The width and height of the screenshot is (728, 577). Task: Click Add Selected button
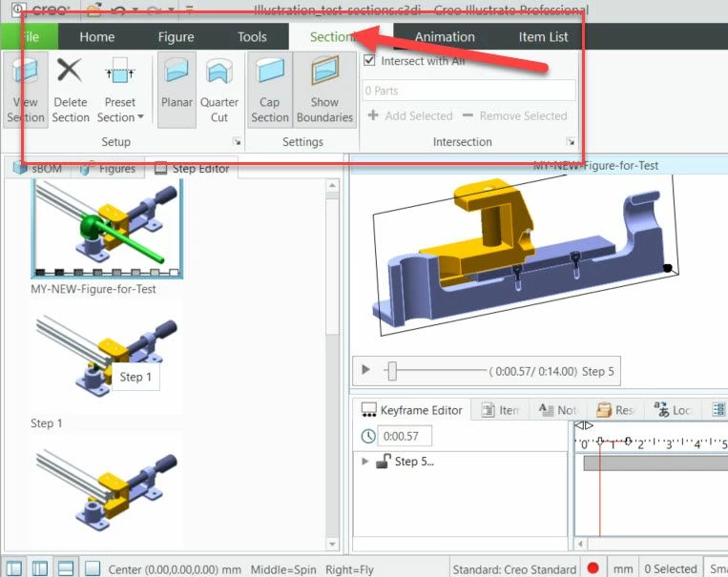pos(410,115)
